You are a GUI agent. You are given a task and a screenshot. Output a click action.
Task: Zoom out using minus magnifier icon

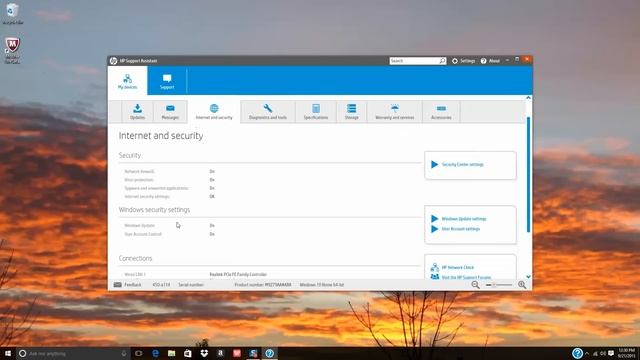[x=476, y=284]
